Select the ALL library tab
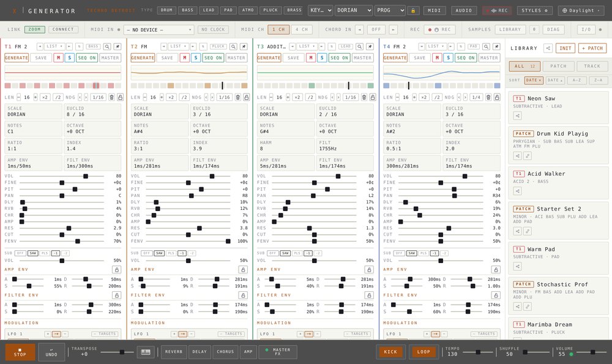Screen dimensions: 612x364 point(524,66)
